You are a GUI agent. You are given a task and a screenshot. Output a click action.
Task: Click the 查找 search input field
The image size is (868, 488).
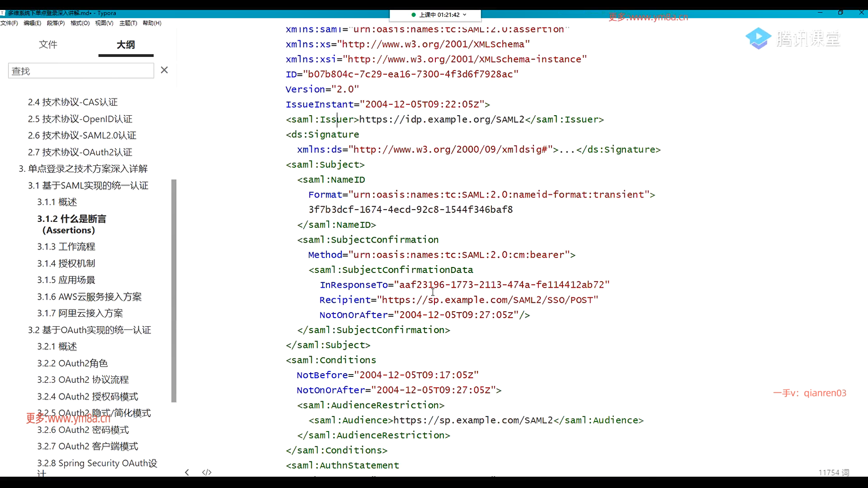(81, 71)
